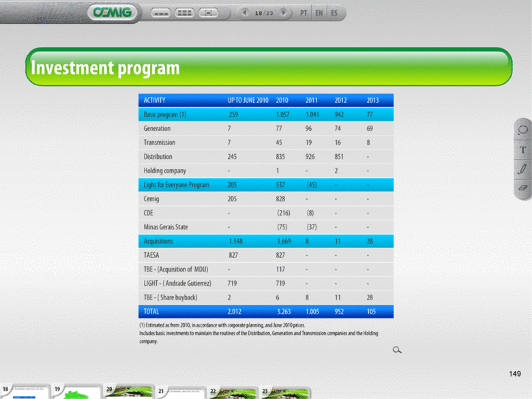
Task: Click the 1.005 total value
Action: pyautogui.click(x=312, y=312)
